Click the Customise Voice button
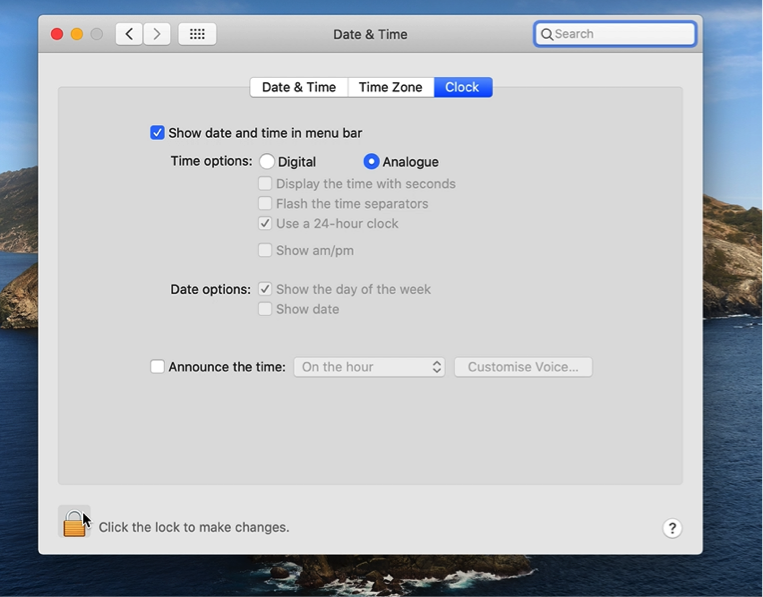Viewport: 763px width, 597px height. [x=523, y=367]
